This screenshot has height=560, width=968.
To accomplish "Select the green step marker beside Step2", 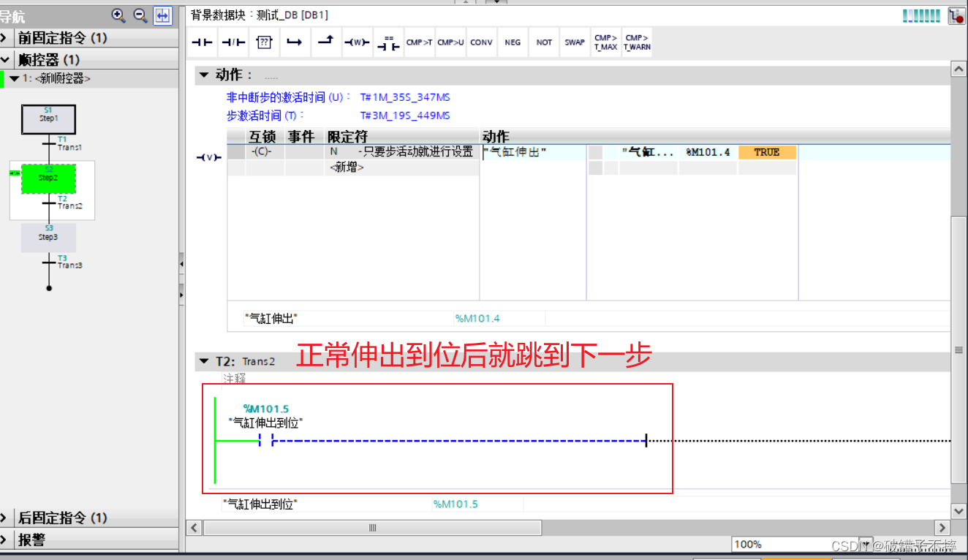I will (15, 173).
